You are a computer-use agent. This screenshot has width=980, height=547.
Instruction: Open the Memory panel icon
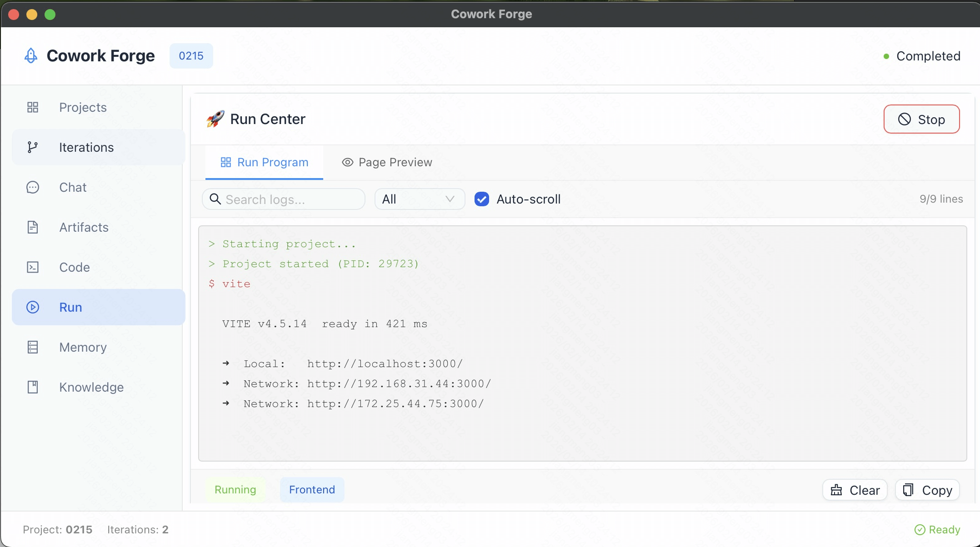click(x=33, y=347)
